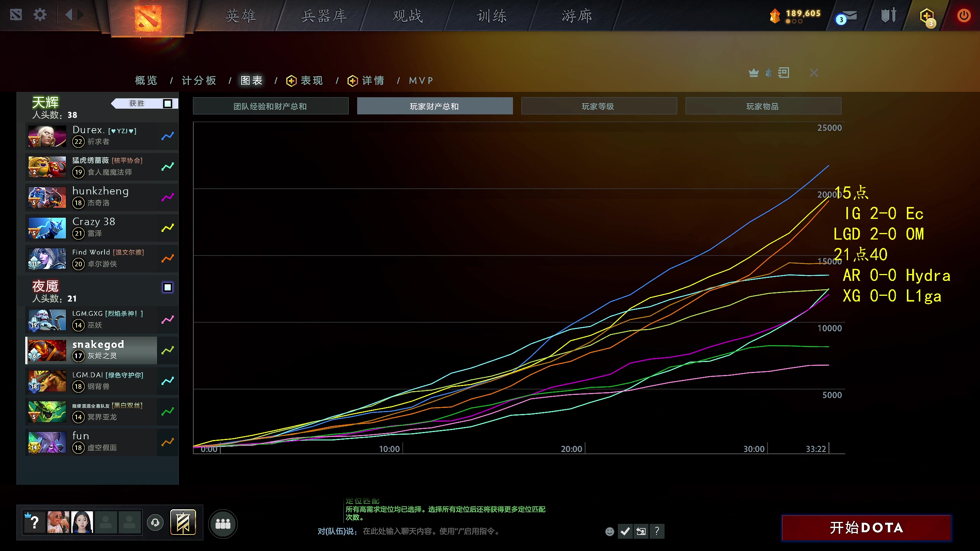Open the woman party member avatar
This screenshot has height=551, width=980.
[x=82, y=522]
